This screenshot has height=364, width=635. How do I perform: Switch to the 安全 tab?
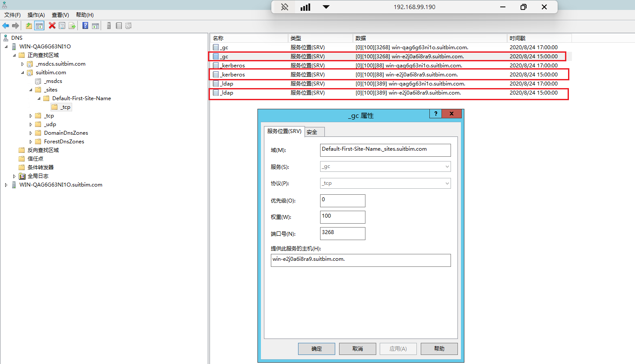pyautogui.click(x=312, y=132)
